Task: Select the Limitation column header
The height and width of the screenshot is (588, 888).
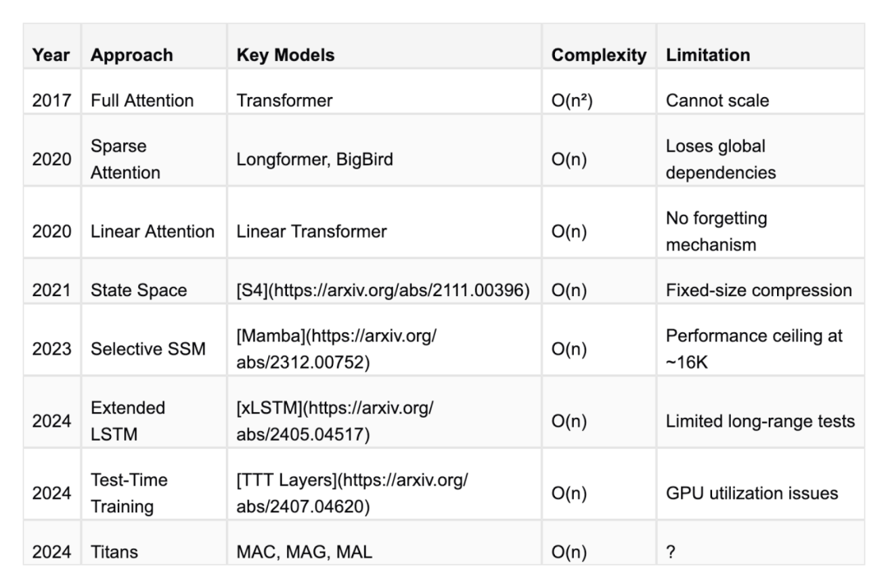Action: 708,56
